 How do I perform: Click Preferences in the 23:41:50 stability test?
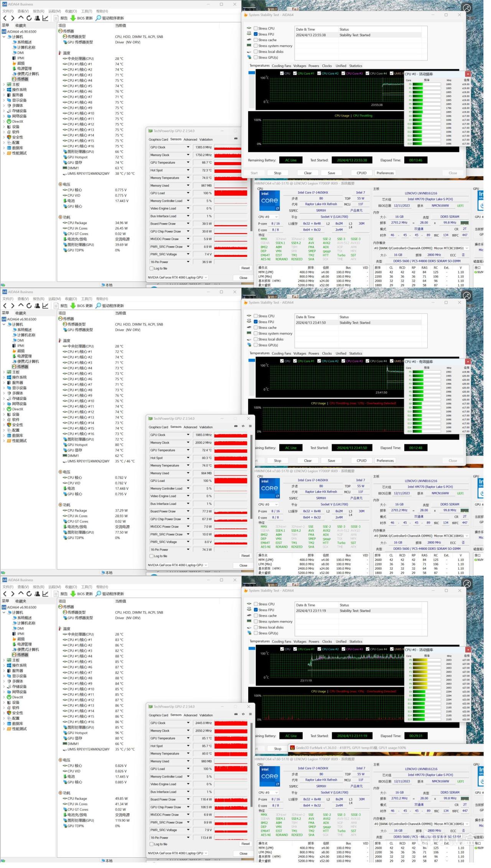pyautogui.click(x=385, y=460)
